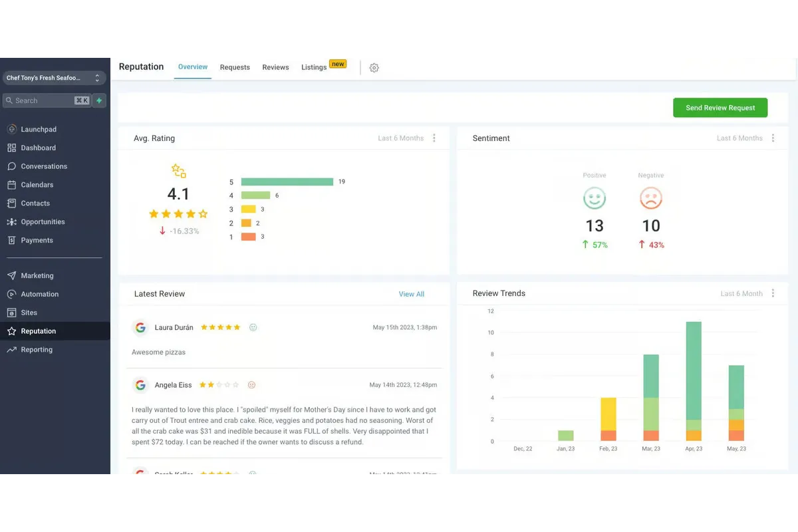Open the Launchpad sidebar icon
This screenshot has width=798, height=532.
[x=12, y=129]
